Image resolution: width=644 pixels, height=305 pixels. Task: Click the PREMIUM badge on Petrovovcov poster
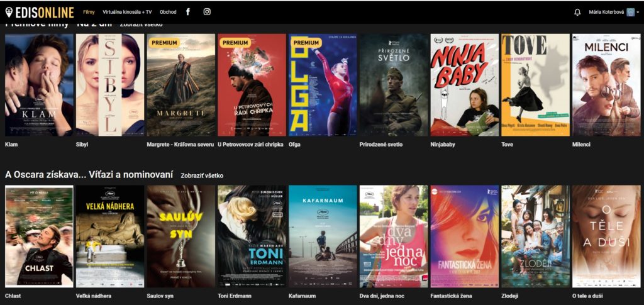coord(235,42)
